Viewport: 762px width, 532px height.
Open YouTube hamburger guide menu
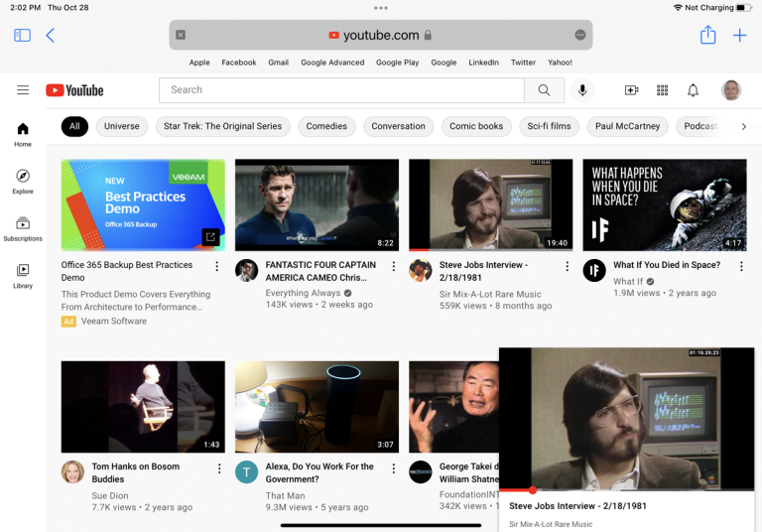tap(23, 90)
